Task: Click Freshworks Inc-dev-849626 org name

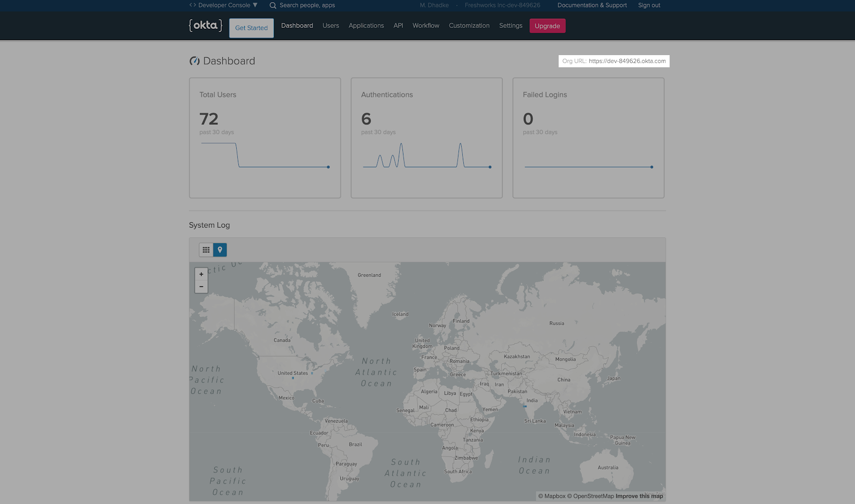Action: [502, 5]
